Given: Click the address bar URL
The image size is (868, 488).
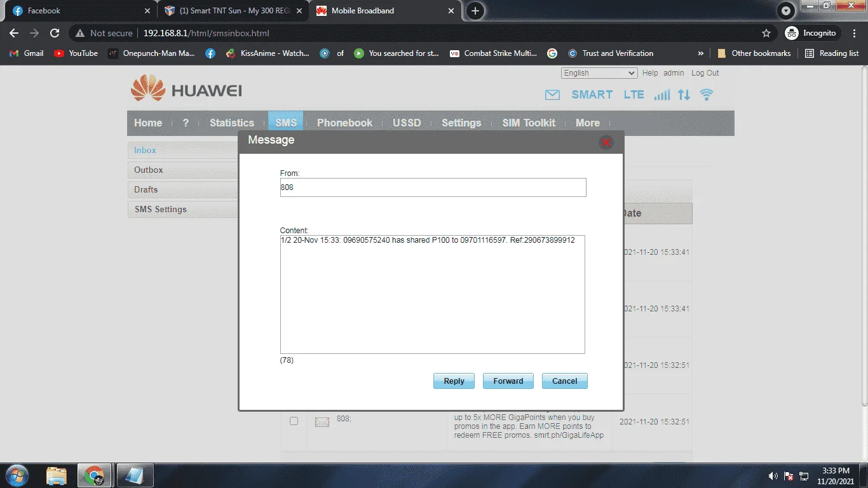Looking at the screenshot, I should (206, 33).
